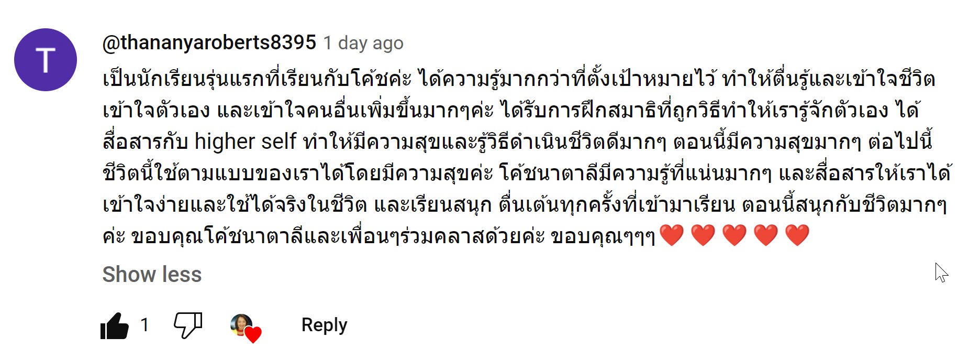Open the purple "T" profile avatar
The height and width of the screenshot is (348, 980).
pos(46,60)
